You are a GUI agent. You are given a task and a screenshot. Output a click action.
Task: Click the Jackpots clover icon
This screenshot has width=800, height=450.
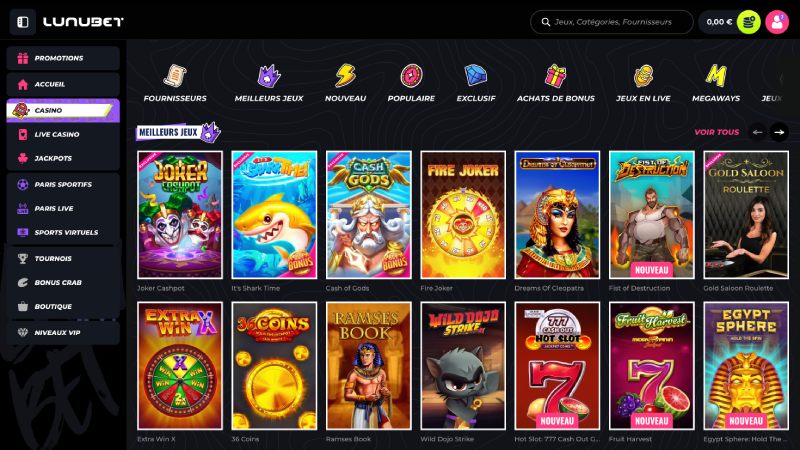pos(22,158)
